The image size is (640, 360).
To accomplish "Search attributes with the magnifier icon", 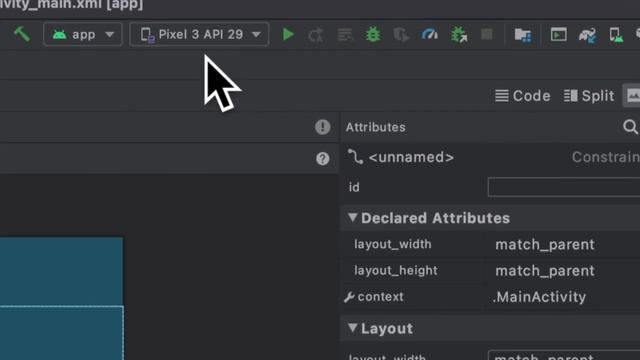I will 630,127.
